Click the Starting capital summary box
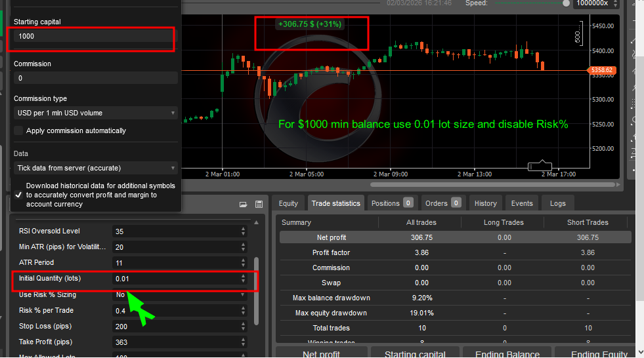The image size is (644, 358). 415,352
